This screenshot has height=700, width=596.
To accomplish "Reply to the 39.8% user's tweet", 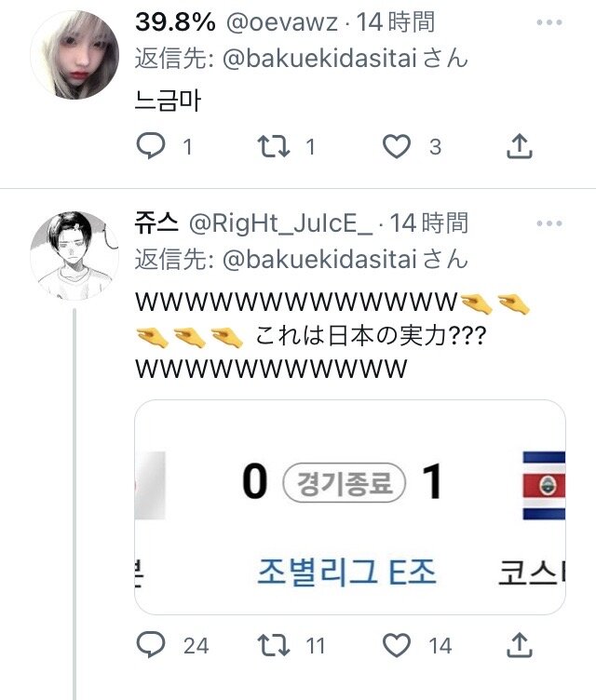I will point(151,146).
